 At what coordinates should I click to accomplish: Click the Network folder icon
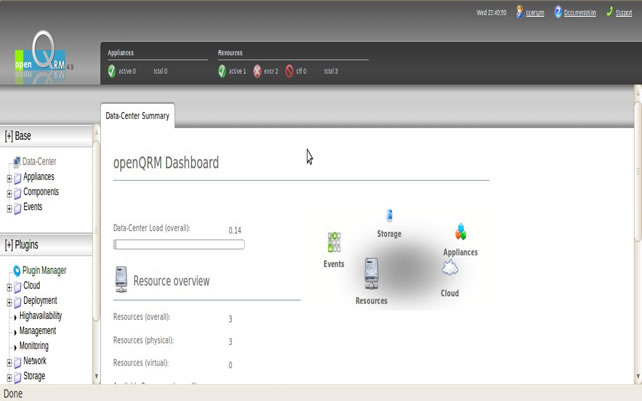(x=18, y=362)
